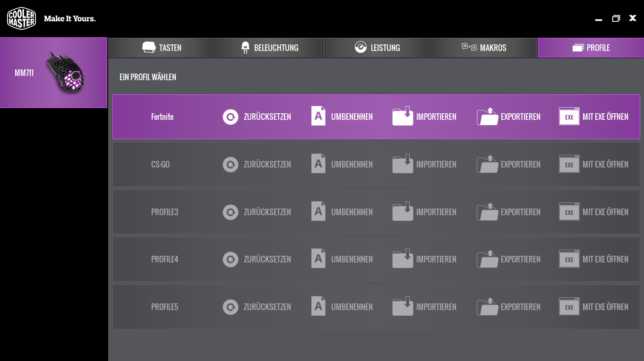The image size is (644, 361).
Task: Click the import icon in PROFILE5 row
Action: tap(403, 306)
